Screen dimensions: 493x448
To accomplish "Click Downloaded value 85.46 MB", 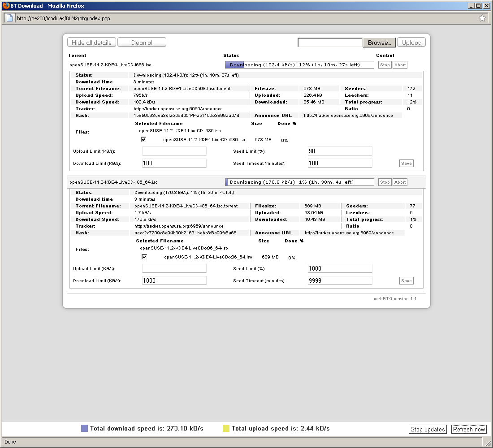I will [x=314, y=102].
